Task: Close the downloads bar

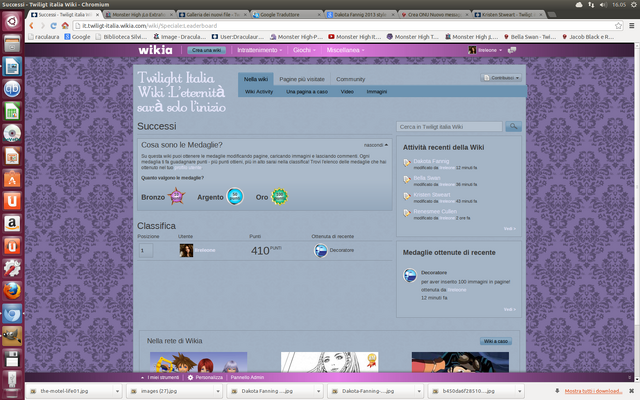Action: pyautogui.click(x=631, y=391)
